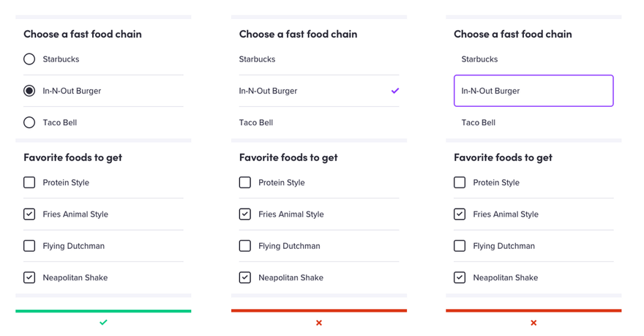Viewport: 644px width, 336px height.
Task: Click the purple-outlined In-N-Out Burger option
Action: click(533, 91)
